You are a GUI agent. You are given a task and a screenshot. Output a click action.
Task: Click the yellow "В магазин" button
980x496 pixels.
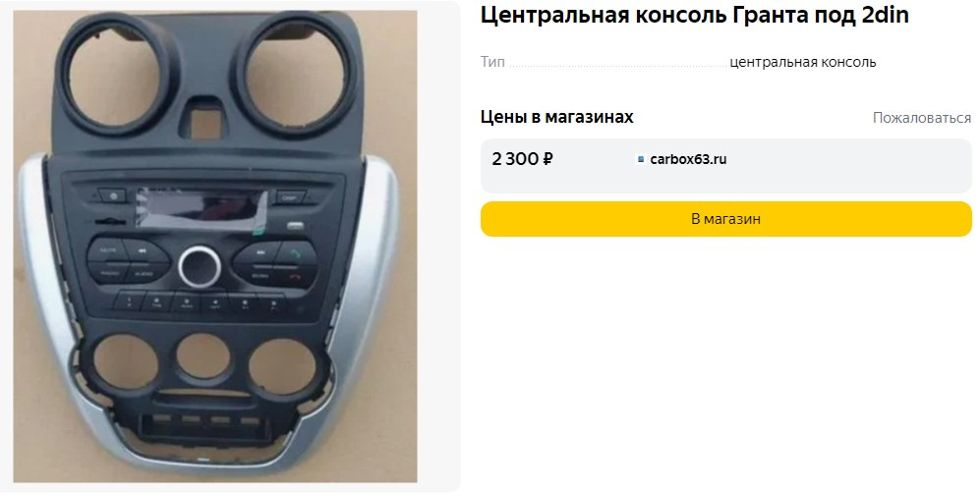pos(725,219)
